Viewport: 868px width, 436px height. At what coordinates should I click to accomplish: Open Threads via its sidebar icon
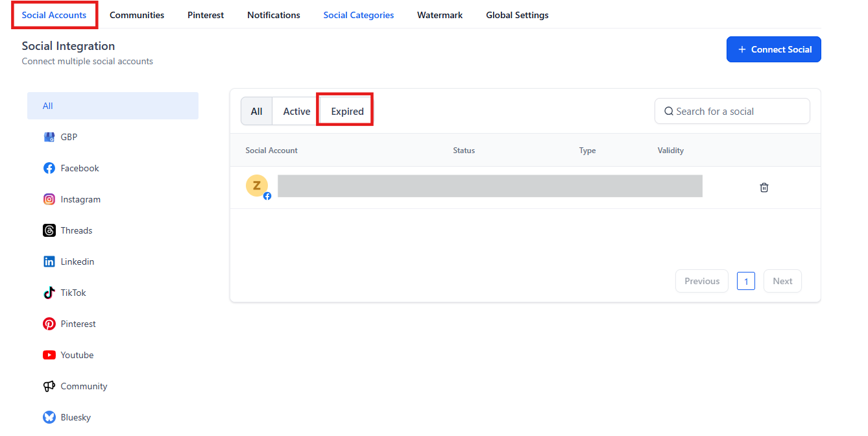tap(49, 230)
